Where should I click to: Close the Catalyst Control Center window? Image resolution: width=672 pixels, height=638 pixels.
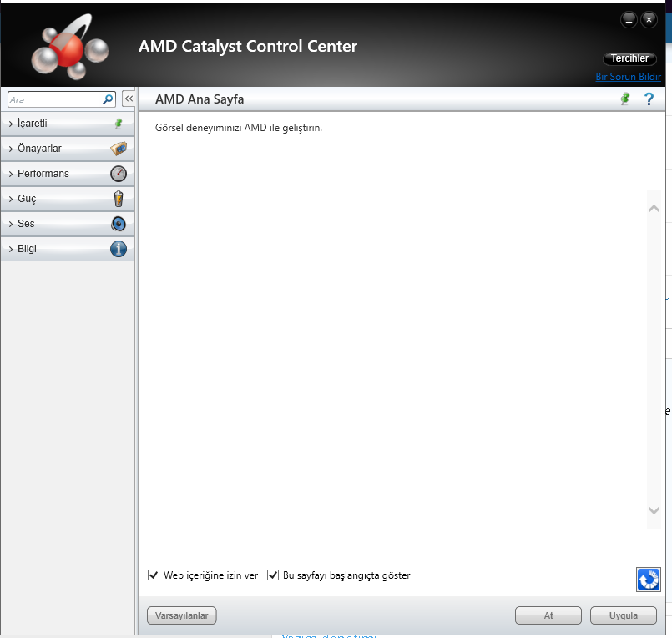pos(649,20)
